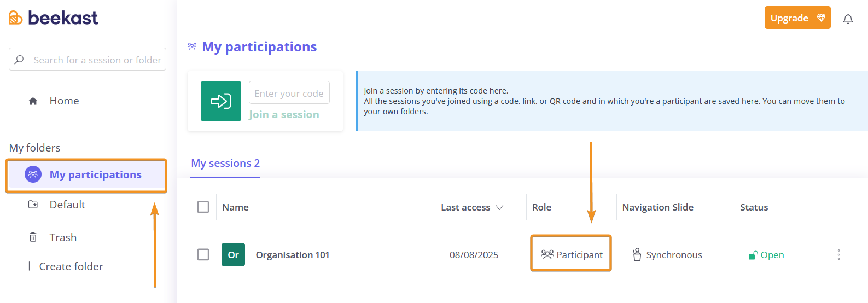Click the Beekast logo
This screenshot has width=868, height=303.
(53, 18)
